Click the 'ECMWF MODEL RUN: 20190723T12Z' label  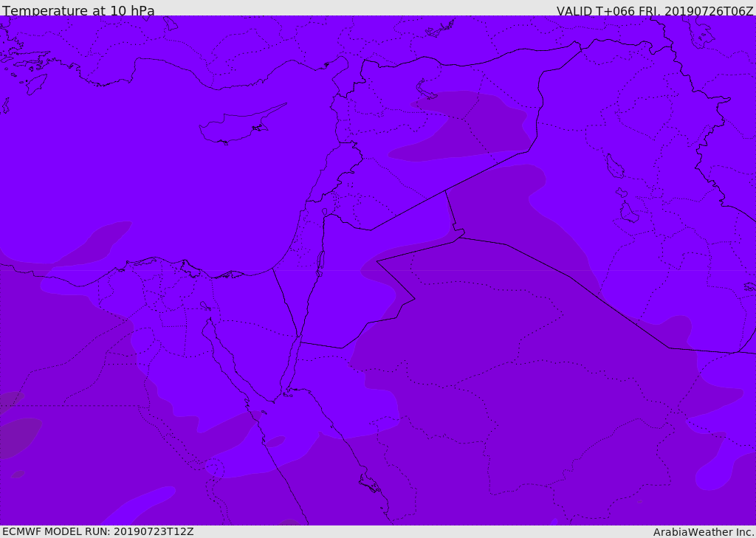coord(98,532)
